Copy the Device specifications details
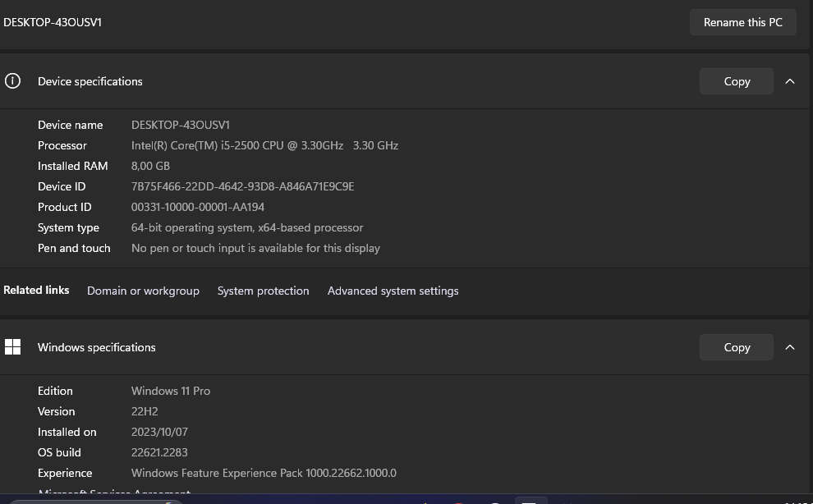This screenshot has height=504, width=813. click(737, 81)
